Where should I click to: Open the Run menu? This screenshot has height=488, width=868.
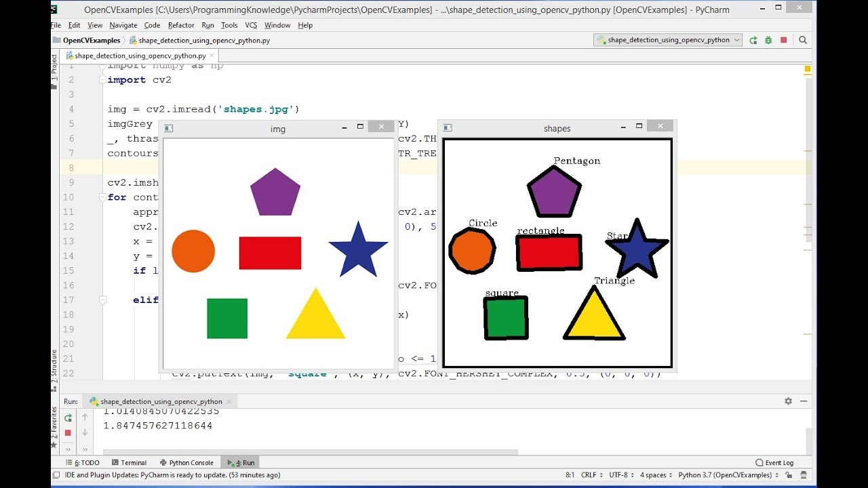(x=208, y=25)
